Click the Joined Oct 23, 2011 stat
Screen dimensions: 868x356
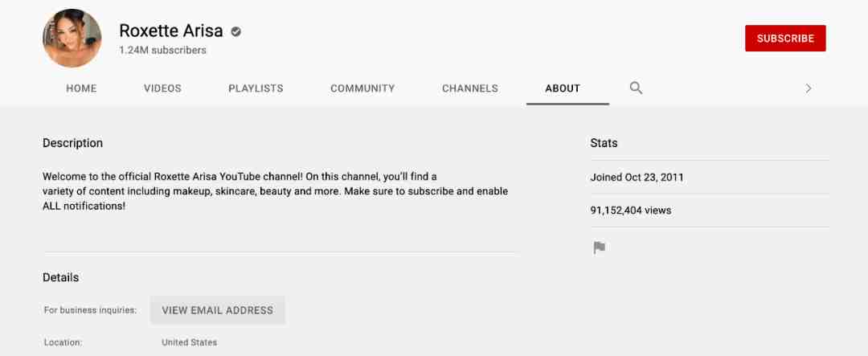pyautogui.click(x=637, y=178)
